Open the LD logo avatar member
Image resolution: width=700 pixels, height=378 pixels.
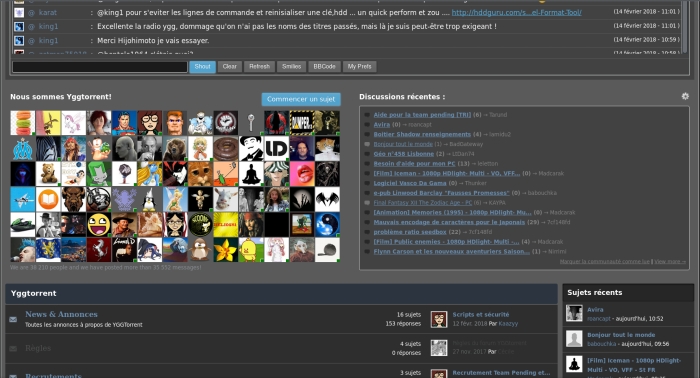point(276,149)
